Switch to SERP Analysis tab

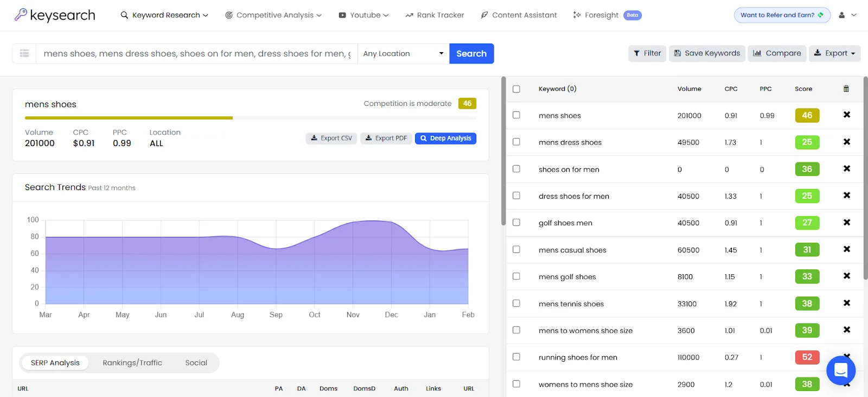pos(55,363)
